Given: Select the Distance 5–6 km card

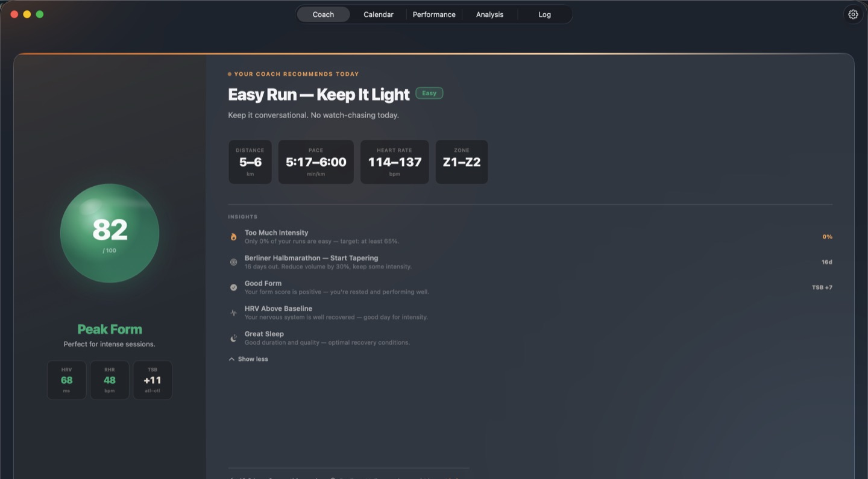Looking at the screenshot, I should [250, 161].
